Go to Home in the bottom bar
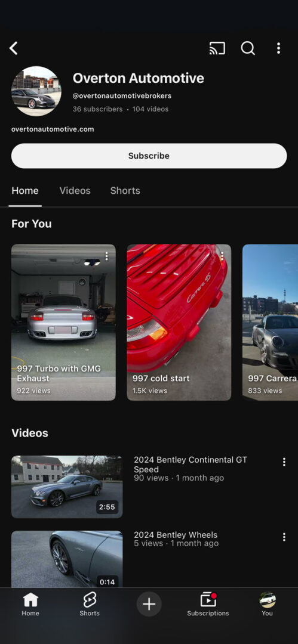Screen dimensions: 298x644 (30, 604)
